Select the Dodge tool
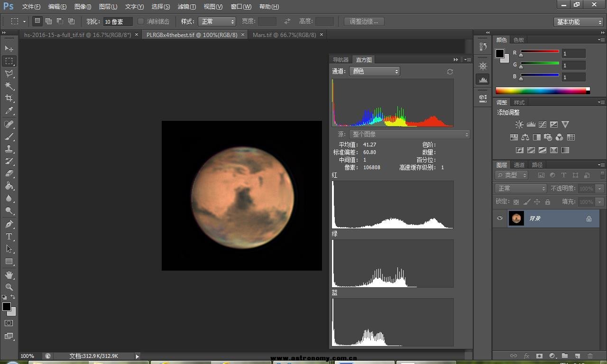Screen dimensions: 607x364 click(x=9, y=210)
